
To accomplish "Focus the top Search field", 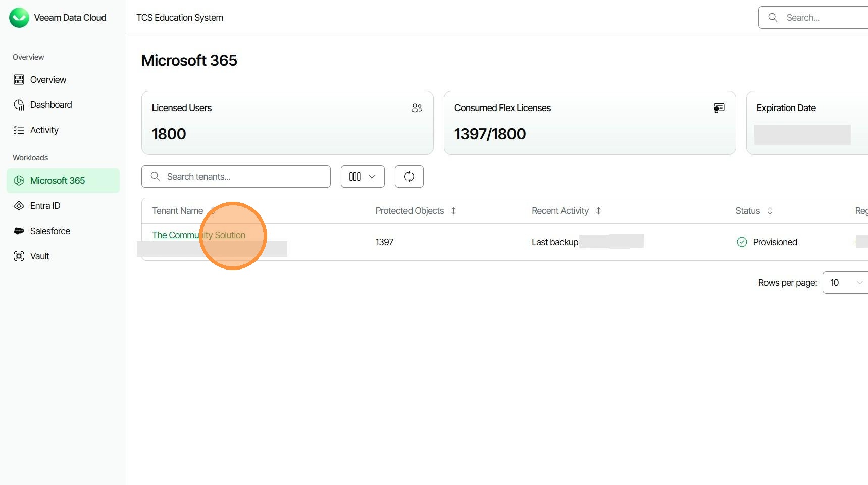I will coord(813,18).
